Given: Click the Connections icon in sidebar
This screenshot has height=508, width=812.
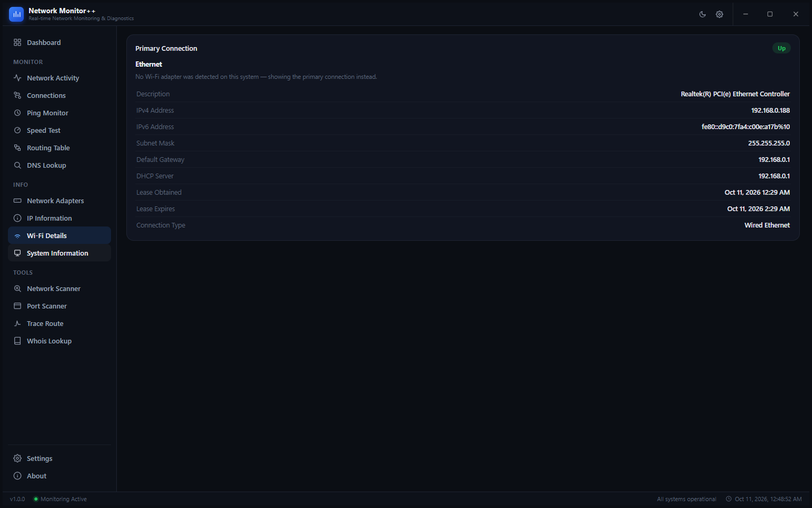Looking at the screenshot, I should (x=17, y=95).
